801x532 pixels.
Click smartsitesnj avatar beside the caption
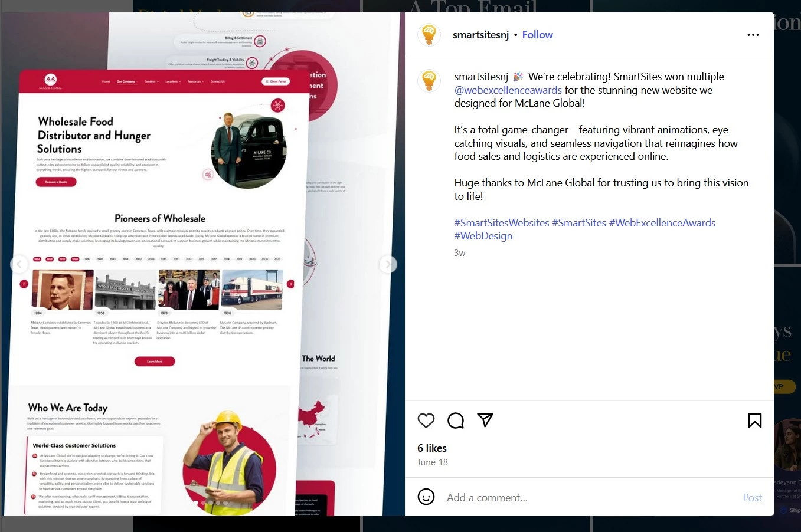(x=429, y=80)
